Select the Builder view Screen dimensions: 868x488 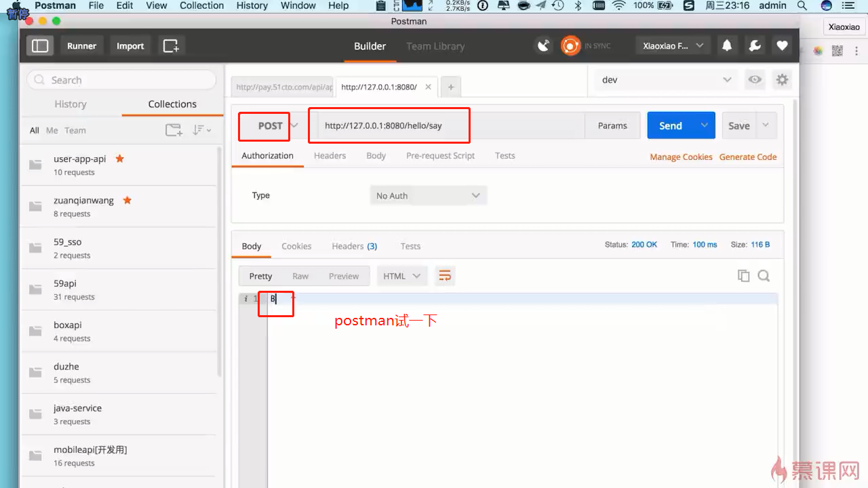(370, 46)
